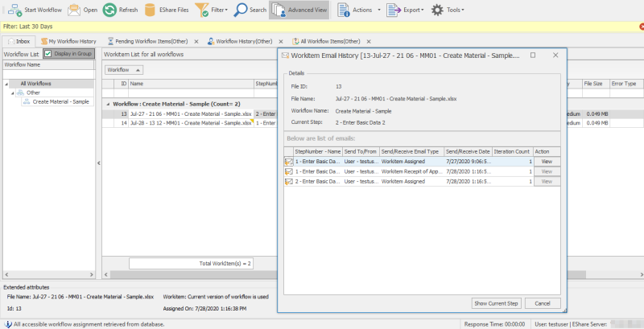Click the Search magnifier icon
This screenshot has height=329, width=644.
coord(240,10)
